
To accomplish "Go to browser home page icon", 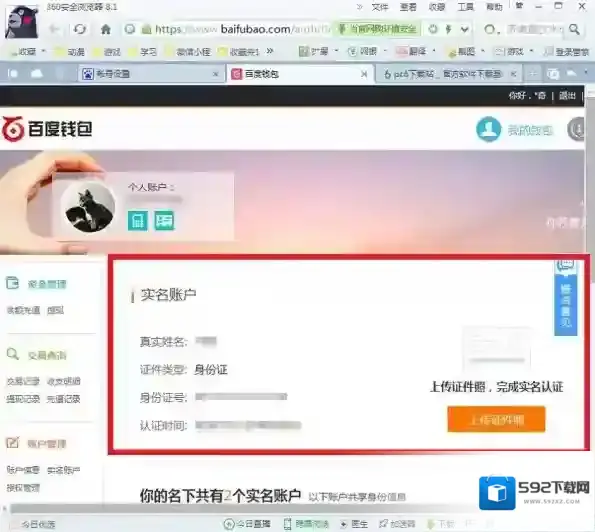I will click(106, 29).
